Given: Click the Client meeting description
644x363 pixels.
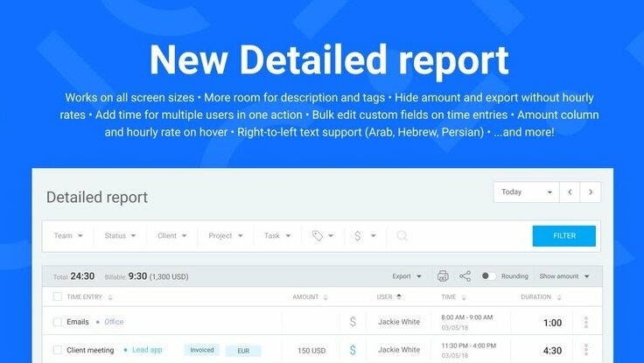Looking at the screenshot, I should coord(90,350).
